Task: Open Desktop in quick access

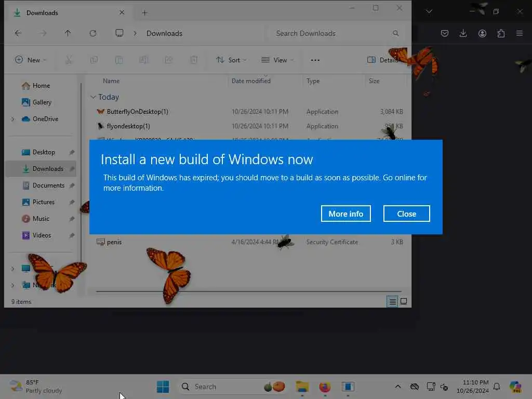Action: pyautogui.click(x=44, y=152)
